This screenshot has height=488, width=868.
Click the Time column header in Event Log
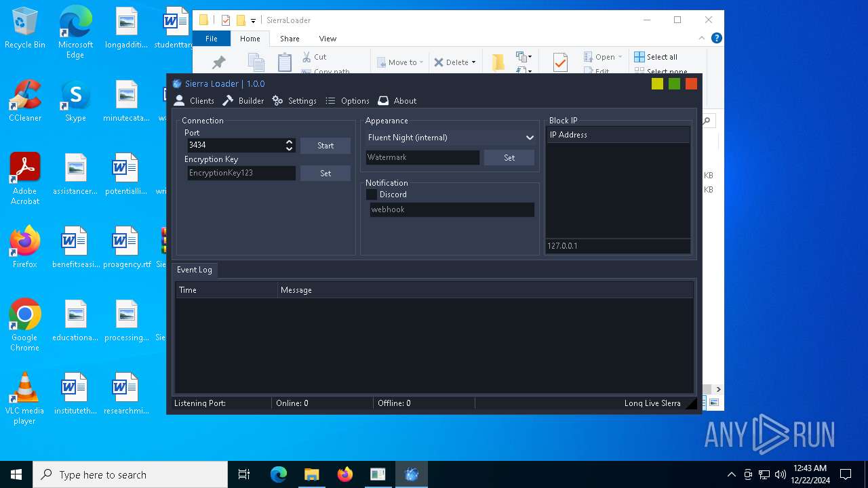tap(226, 290)
